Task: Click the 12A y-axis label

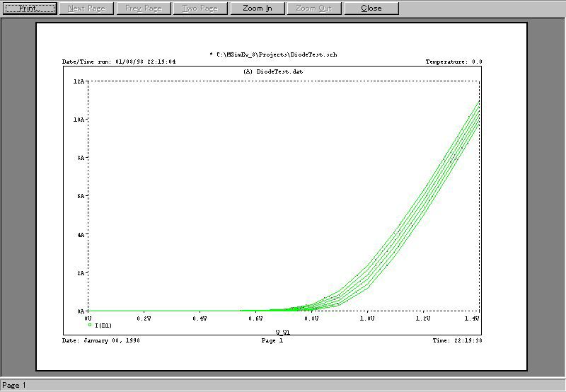Action: click(x=79, y=81)
